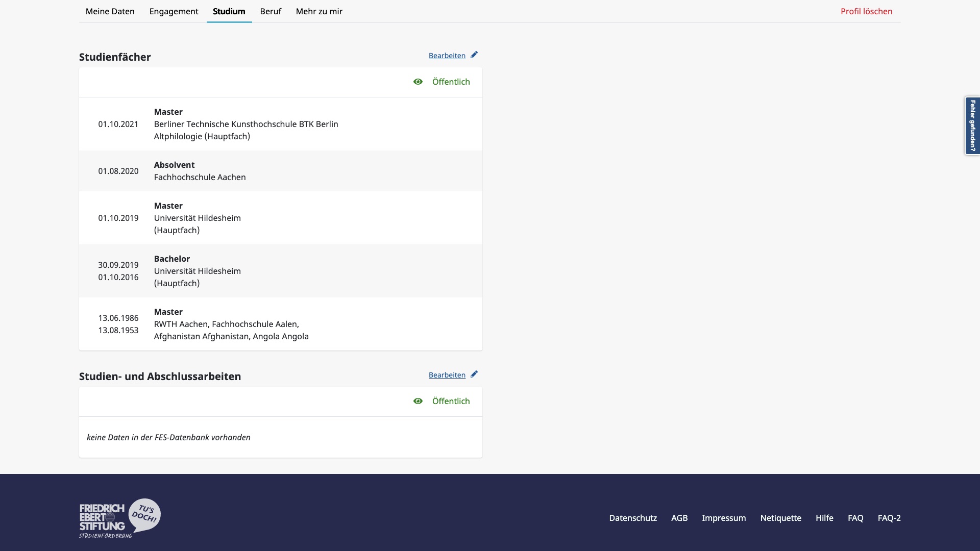This screenshot has width=980, height=551.
Task: Select the Master BTK Berlin study entry
Action: tap(281, 124)
